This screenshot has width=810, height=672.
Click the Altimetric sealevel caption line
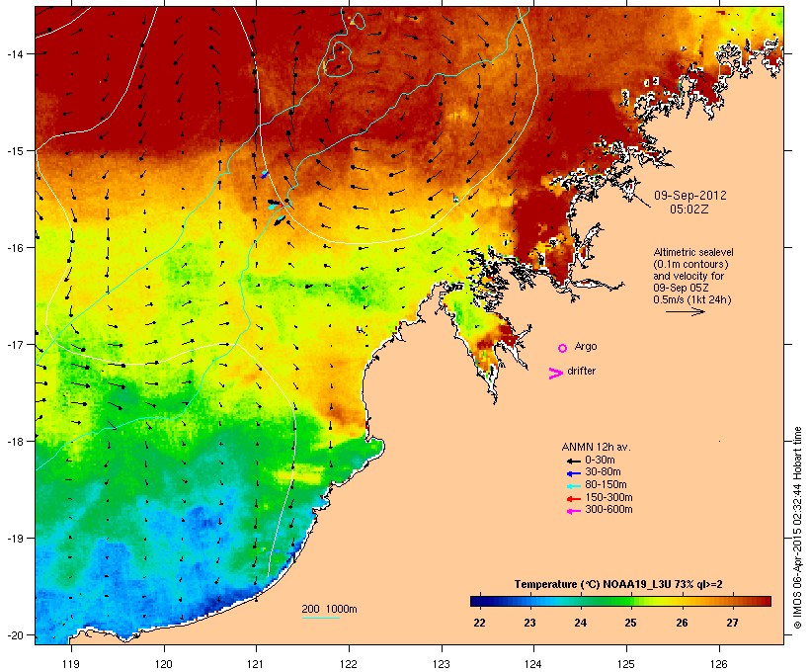click(x=693, y=252)
